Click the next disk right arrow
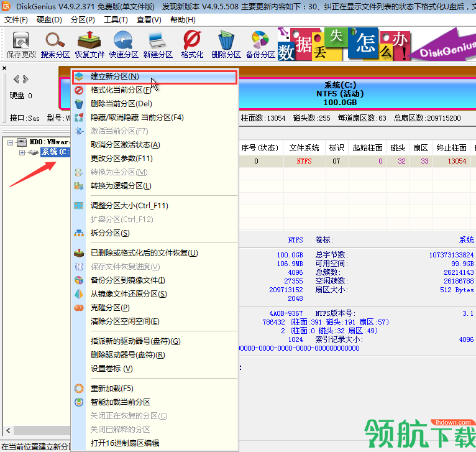The height and width of the screenshot is (452, 476). pyautogui.click(x=26, y=80)
